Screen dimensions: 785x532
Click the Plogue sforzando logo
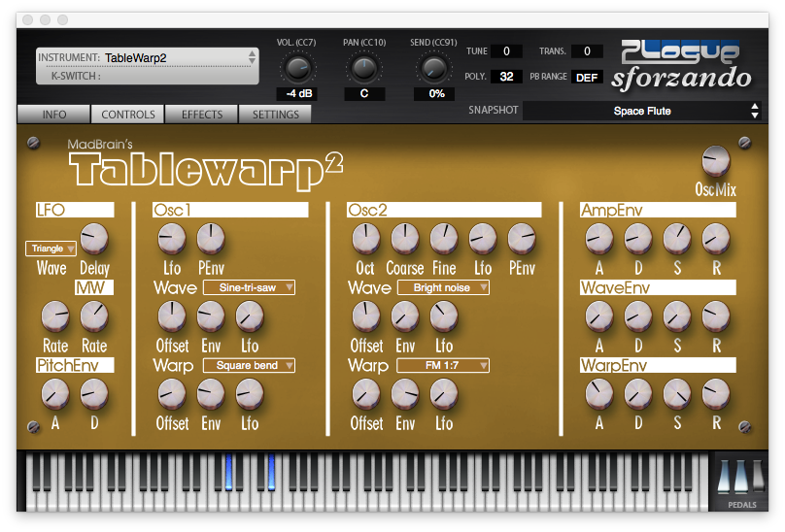682,64
